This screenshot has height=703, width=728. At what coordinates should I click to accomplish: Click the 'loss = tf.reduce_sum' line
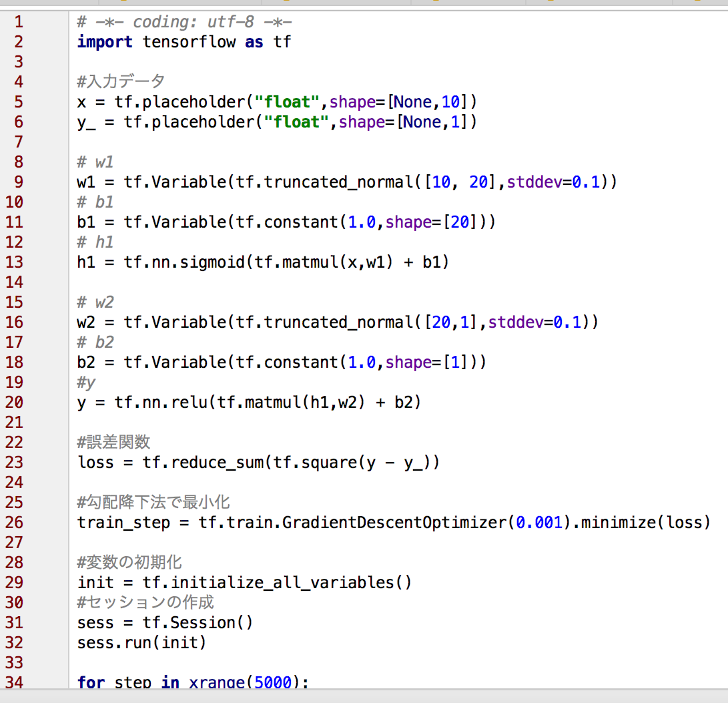click(x=258, y=462)
